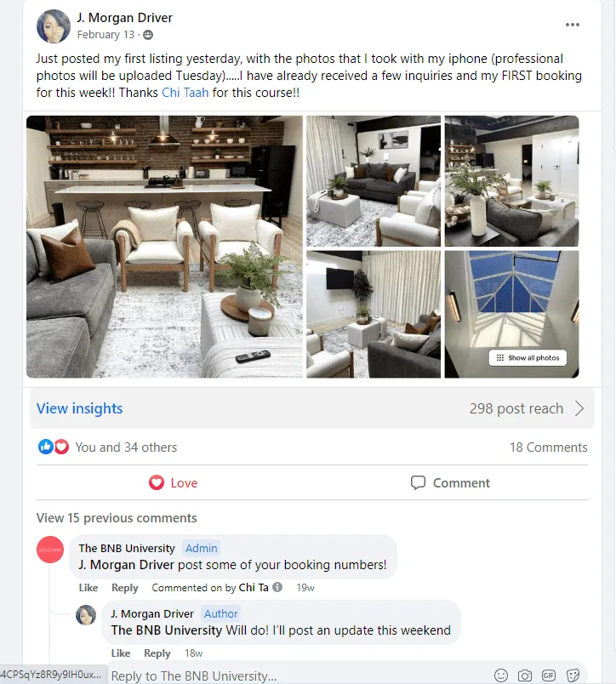Open the three-dot post options menu
The image size is (616, 684).
click(573, 25)
